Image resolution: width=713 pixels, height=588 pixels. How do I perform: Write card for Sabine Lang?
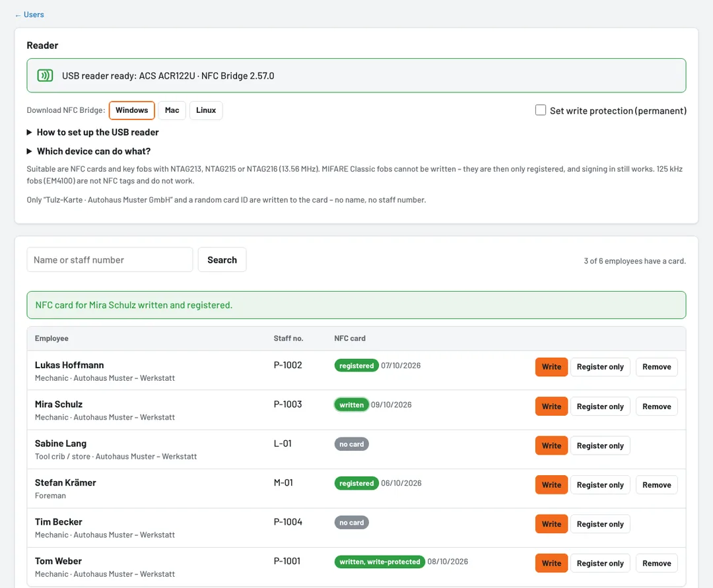(x=551, y=445)
